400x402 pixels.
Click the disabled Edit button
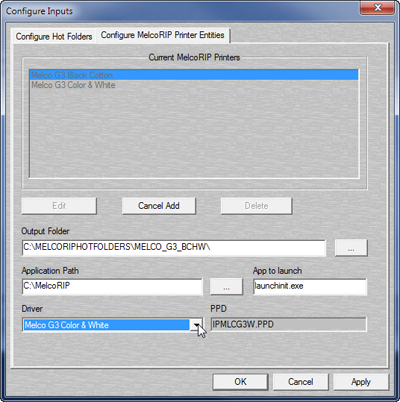coord(59,206)
